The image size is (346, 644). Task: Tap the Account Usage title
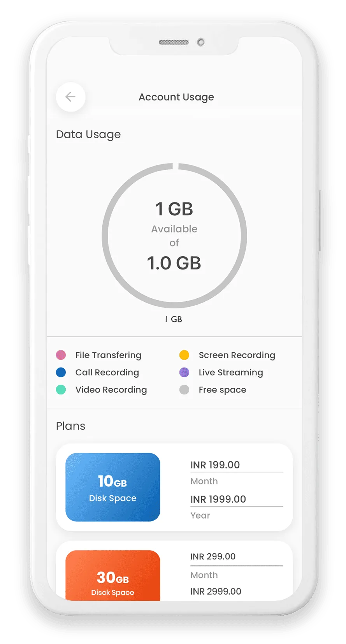pos(176,97)
